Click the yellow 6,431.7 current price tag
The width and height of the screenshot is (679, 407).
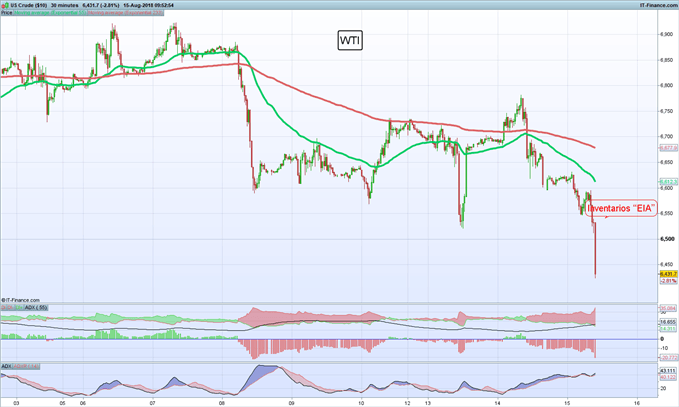(668, 274)
